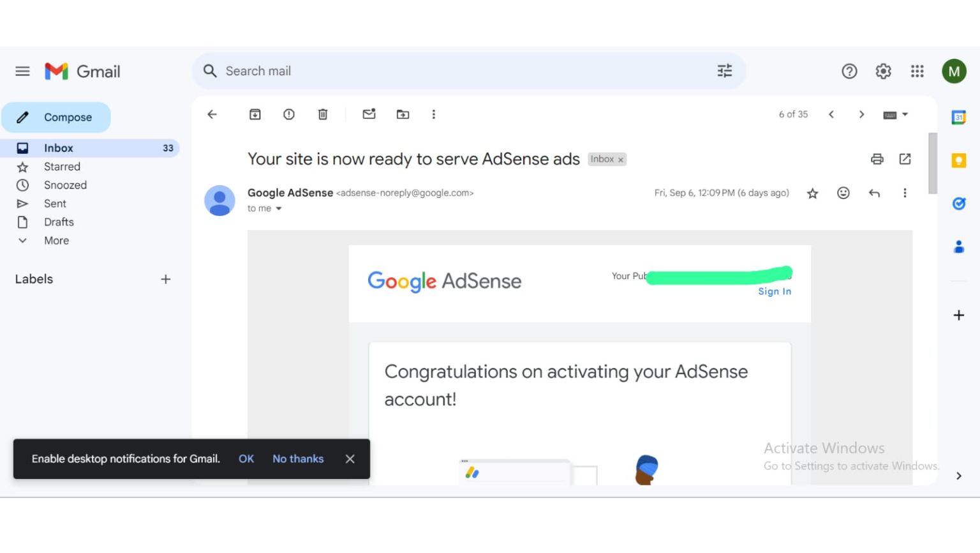Click the 6 of 35 counter
The height and width of the screenshot is (553, 980).
pyautogui.click(x=793, y=114)
